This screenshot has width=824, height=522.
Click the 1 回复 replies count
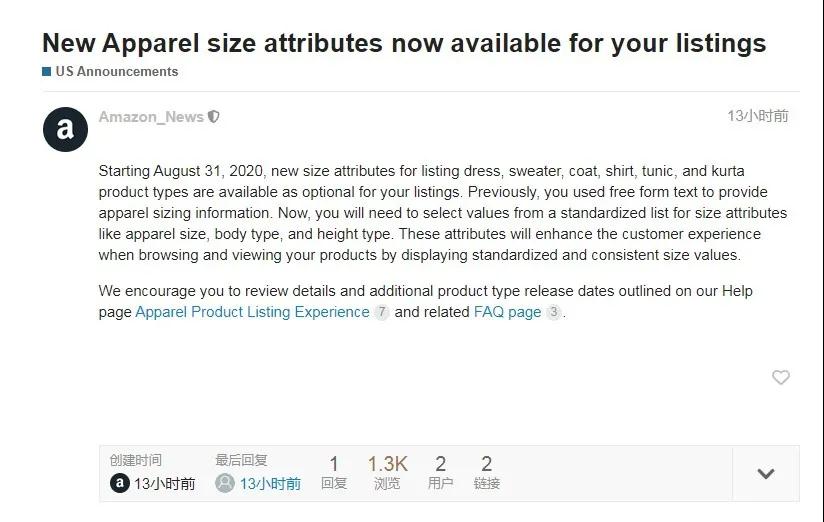click(x=334, y=472)
